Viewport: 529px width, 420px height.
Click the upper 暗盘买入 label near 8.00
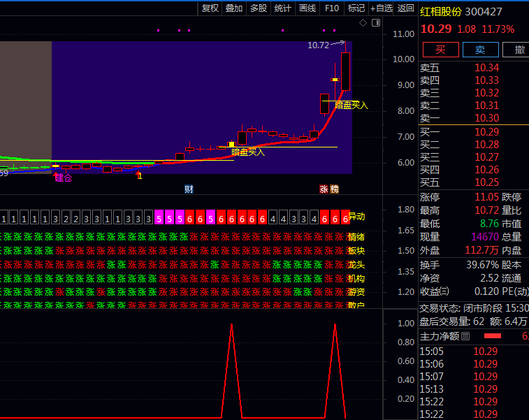(352, 106)
